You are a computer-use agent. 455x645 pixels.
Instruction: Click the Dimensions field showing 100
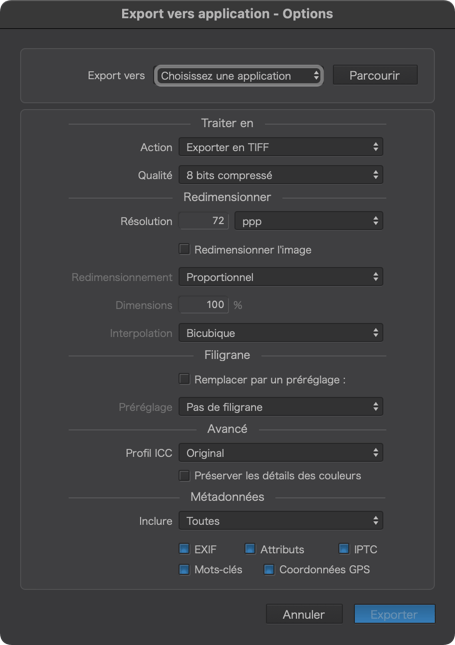point(204,305)
